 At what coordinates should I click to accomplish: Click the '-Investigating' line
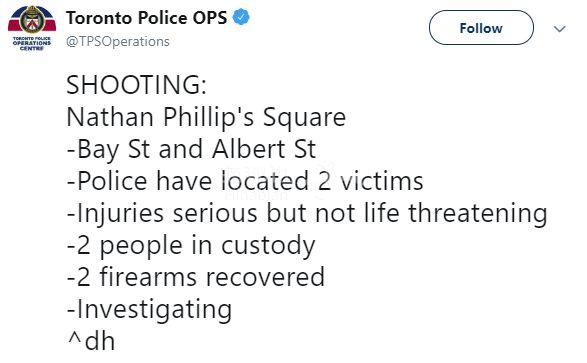pyautogui.click(x=149, y=310)
